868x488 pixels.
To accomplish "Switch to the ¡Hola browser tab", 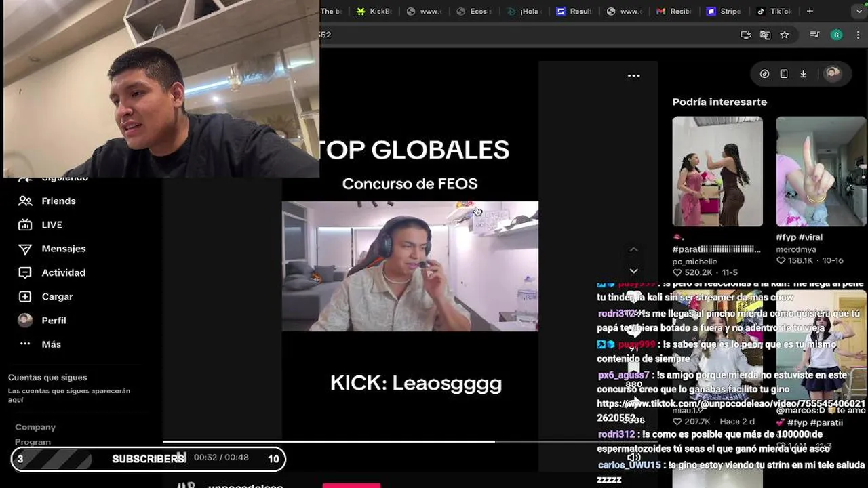I will (x=525, y=11).
